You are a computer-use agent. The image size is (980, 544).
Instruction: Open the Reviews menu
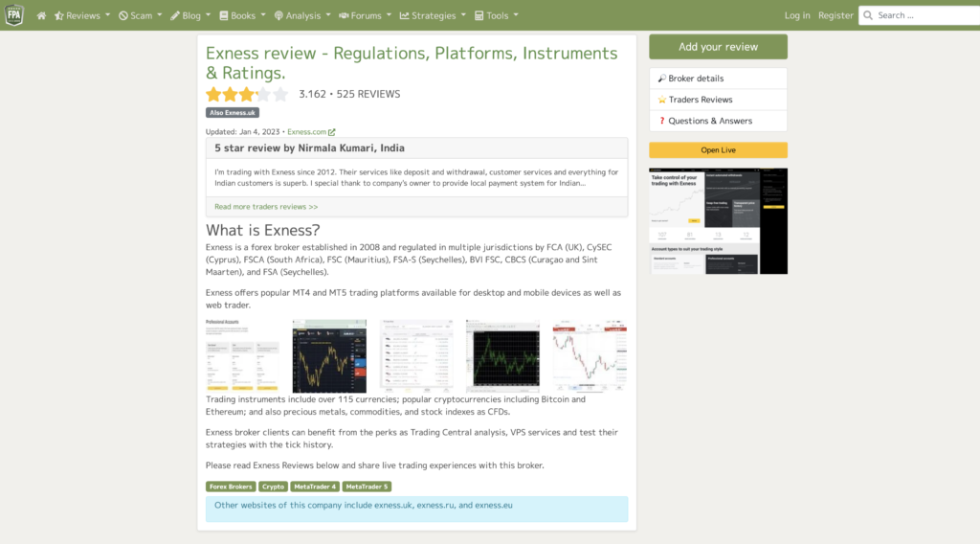[x=82, y=15]
